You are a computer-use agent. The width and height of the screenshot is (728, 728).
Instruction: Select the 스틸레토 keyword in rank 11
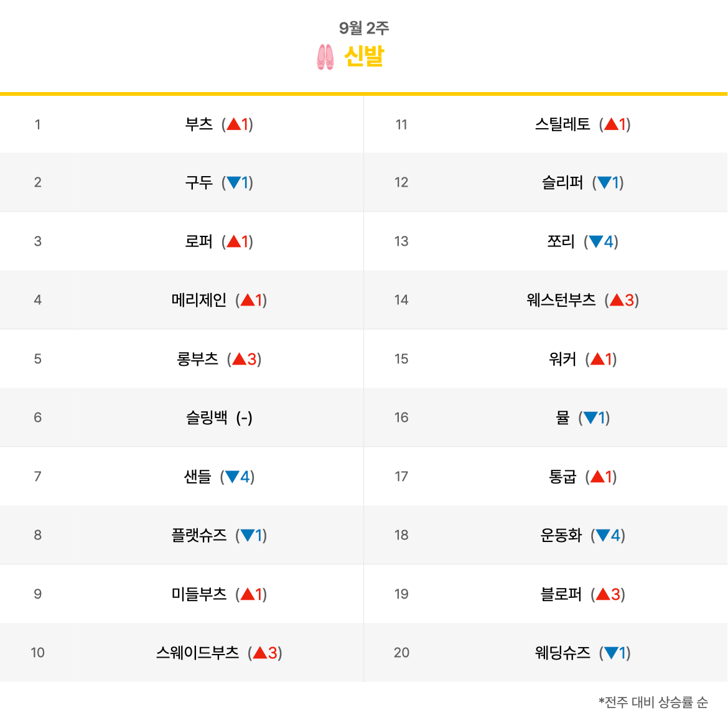click(x=562, y=124)
